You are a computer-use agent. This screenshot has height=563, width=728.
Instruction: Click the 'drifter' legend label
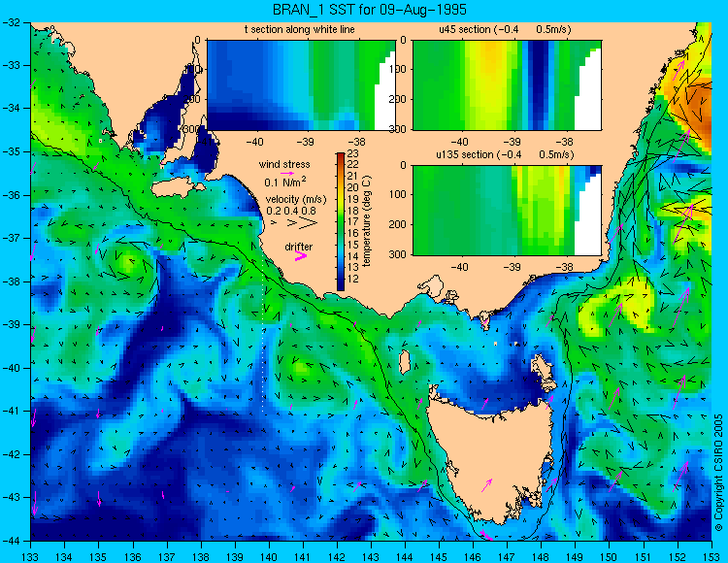tap(299, 247)
